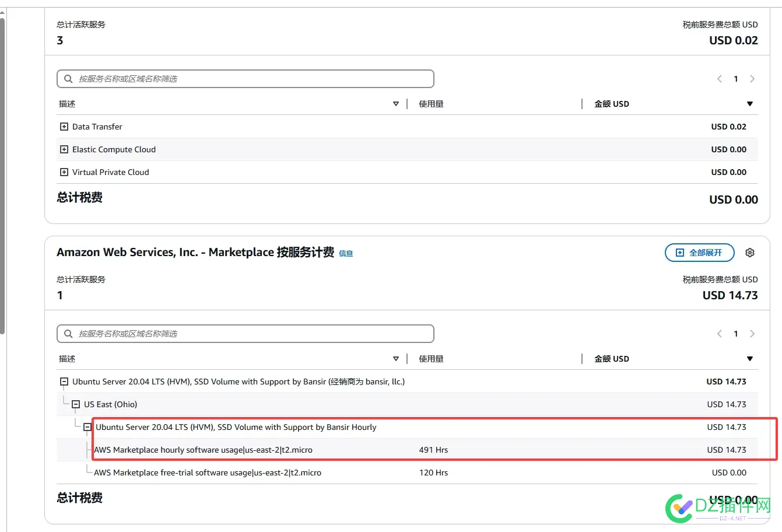Screen dimensions: 782x532
Task: Select page number 1 in Marketplace table
Action: tap(735, 334)
